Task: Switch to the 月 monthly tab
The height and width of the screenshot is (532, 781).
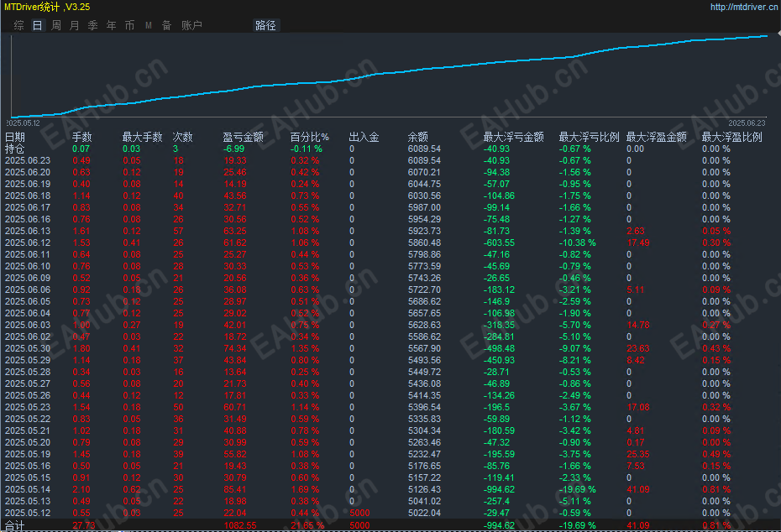Action: 74,25
